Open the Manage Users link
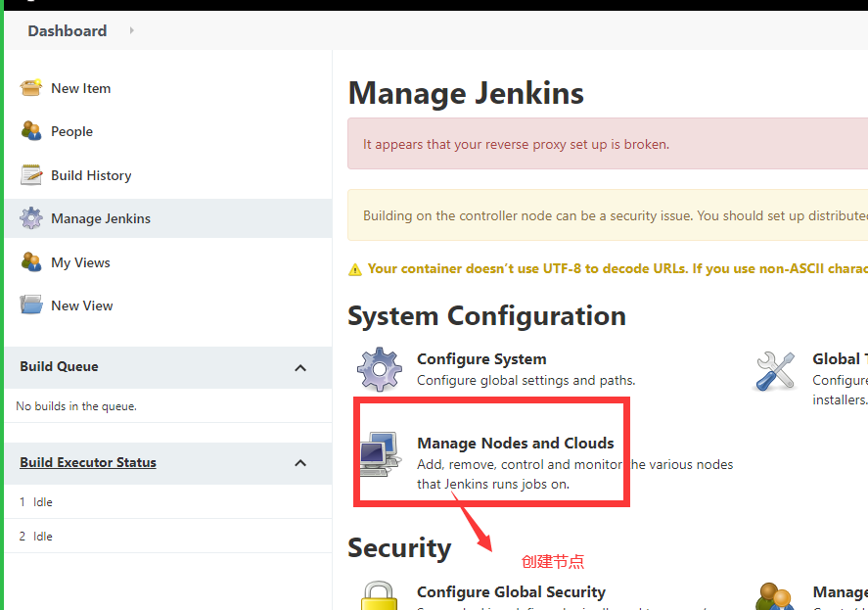The height and width of the screenshot is (610, 868). 841,591
